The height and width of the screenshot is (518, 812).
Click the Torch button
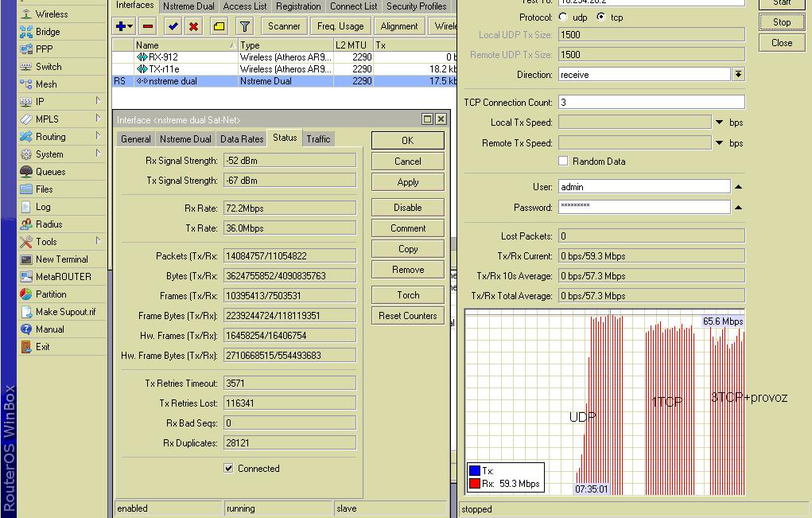407,294
